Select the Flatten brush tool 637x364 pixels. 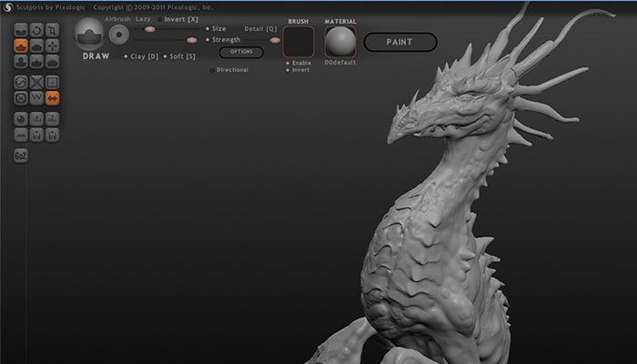tap(36, 44)
